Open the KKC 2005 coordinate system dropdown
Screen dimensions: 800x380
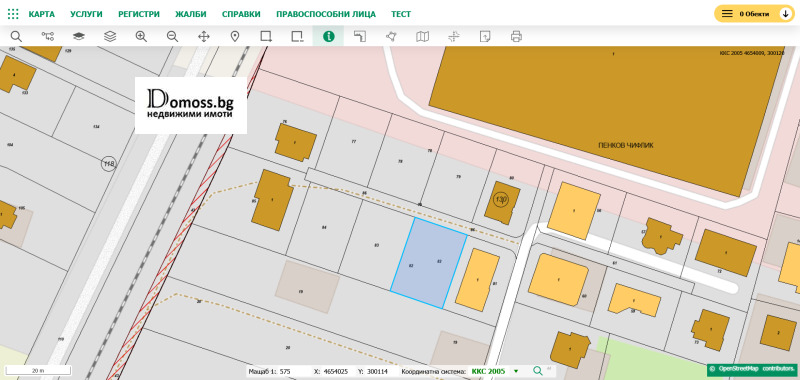pos(494,371)
